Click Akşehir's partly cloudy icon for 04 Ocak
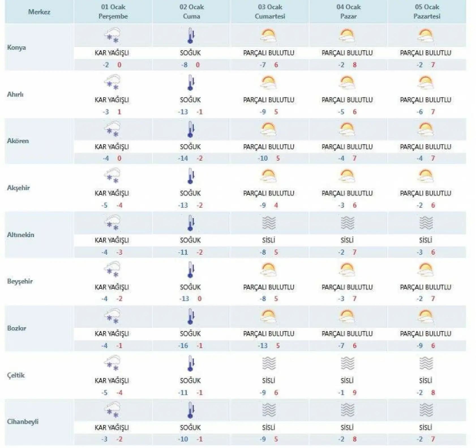 pyautogui.click(x=347, y=176)
